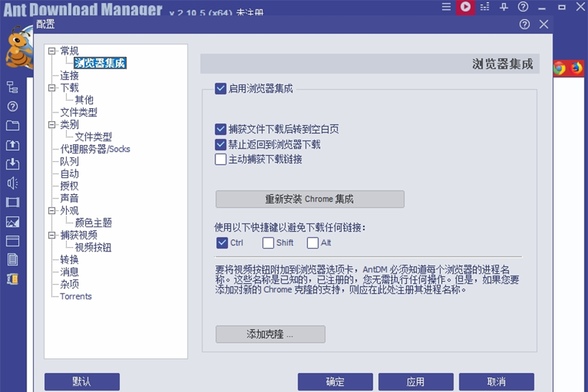588x392 pixels.
Task: Select the picture image icon in sidebar
Action: (x=12, y=222)
